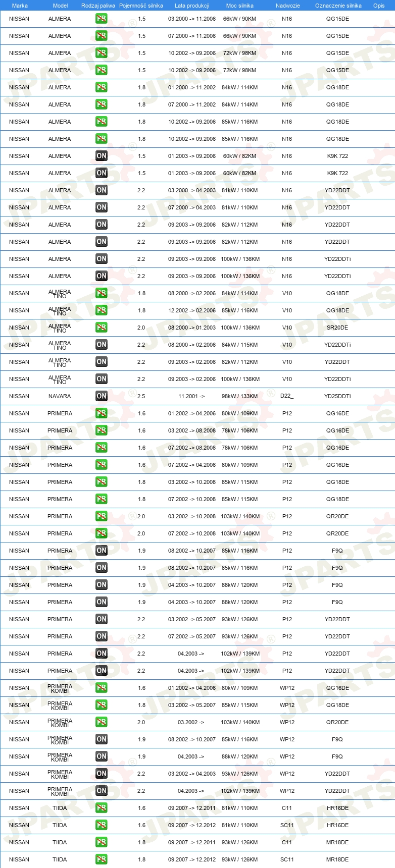
Task: Click PB icon for Tiida C11 MR18DE
Action: pos(102,842)
